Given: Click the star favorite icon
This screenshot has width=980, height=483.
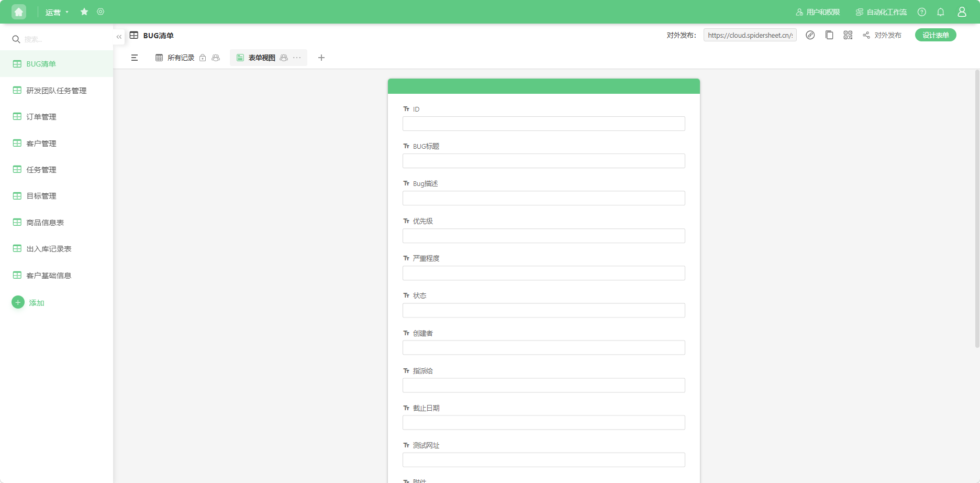Looking at the screenshot, I should pos(84,12).
